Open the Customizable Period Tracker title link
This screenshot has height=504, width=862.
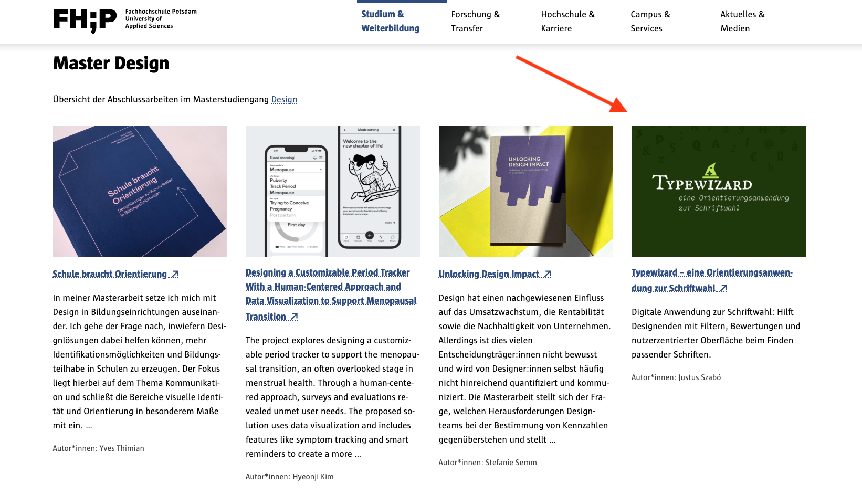(331, 295)
